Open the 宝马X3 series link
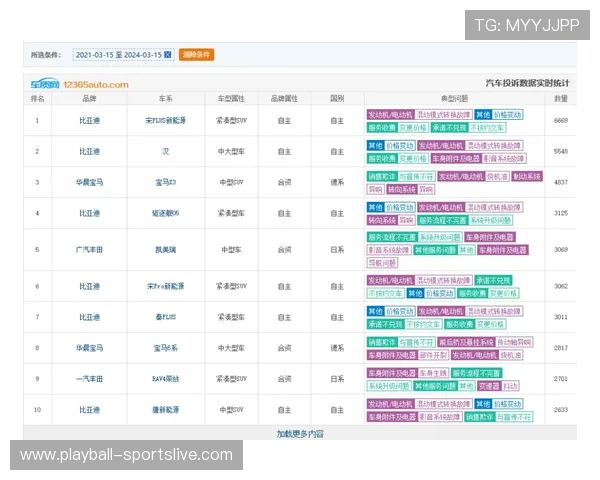The image size is (600, 480). coord(166,182)
